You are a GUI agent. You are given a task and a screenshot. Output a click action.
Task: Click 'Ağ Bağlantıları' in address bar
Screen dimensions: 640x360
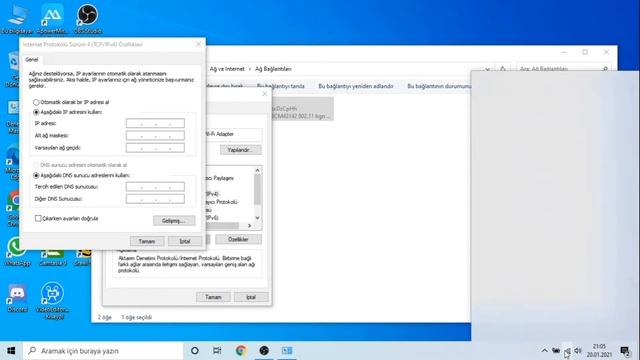tap(273, 69)
